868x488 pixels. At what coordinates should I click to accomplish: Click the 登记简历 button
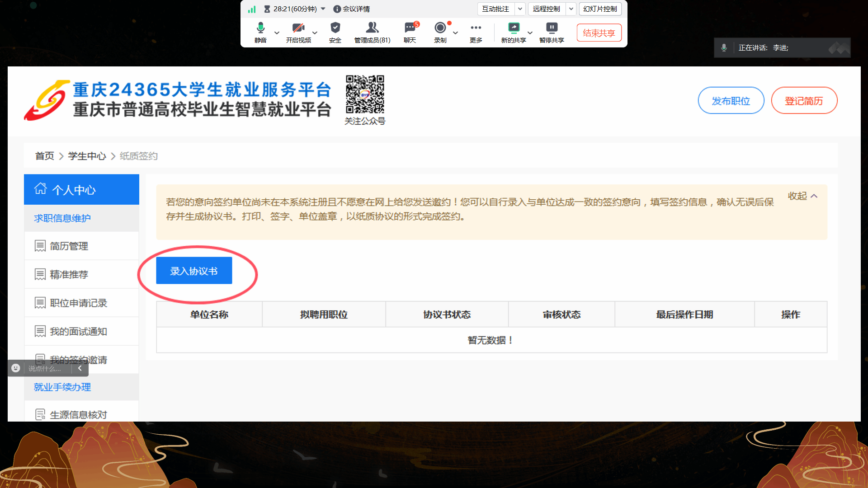pyautogui.click(x=804, y=101)
